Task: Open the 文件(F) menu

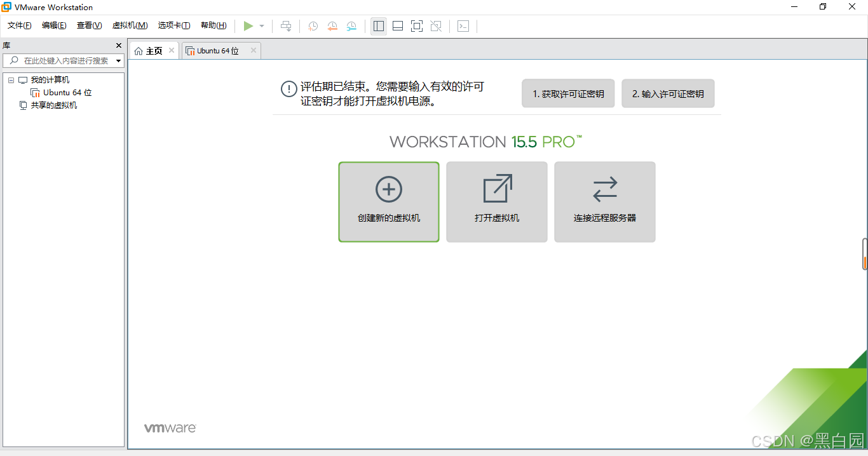Action: pyautogui.click(x=20, y=25)
